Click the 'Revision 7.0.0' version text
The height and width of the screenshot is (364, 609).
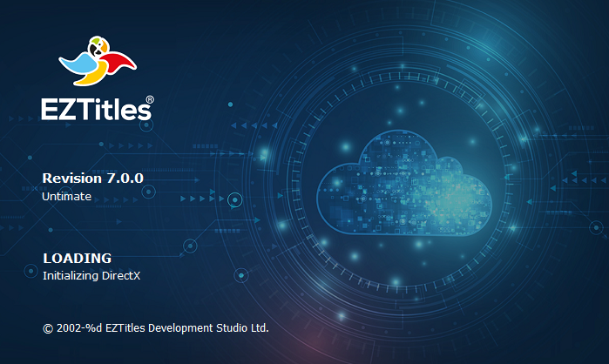(x=93, y=179)
